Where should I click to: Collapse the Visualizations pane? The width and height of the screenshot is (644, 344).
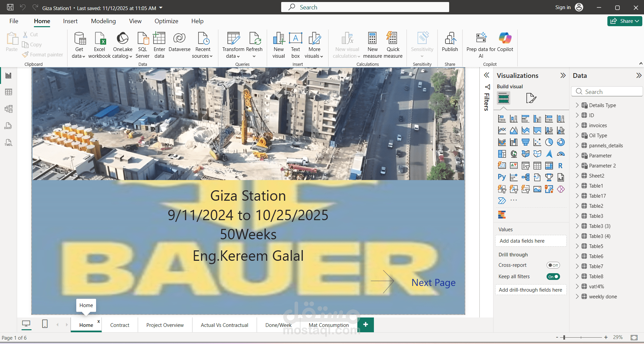tap(563, 76)
